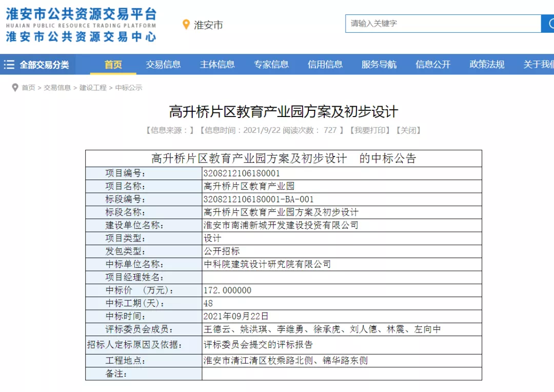Click the 评标委员会成员 names cell

(x=342, y=329)
